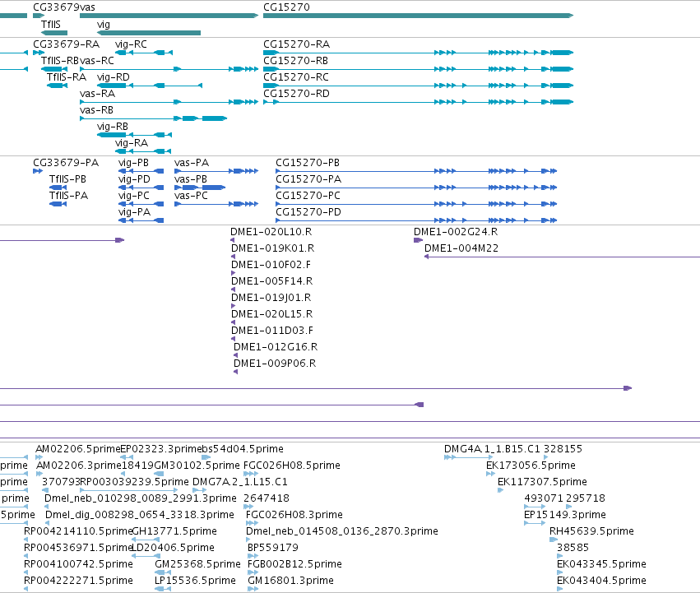The image size is (700, 593).
Task: Click transcript vig-RB
Action: 113,127
